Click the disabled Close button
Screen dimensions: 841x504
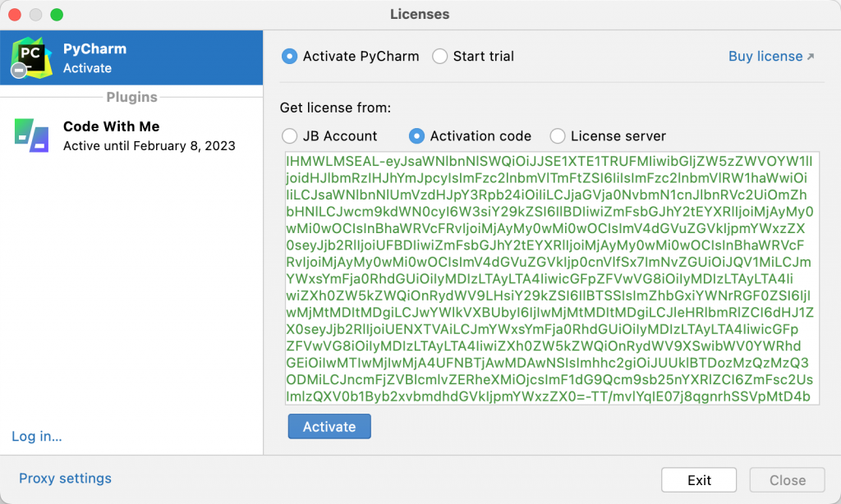coord(788,480)
